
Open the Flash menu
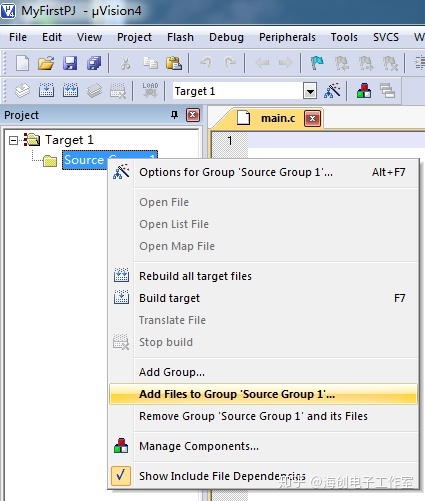point(180,37)
